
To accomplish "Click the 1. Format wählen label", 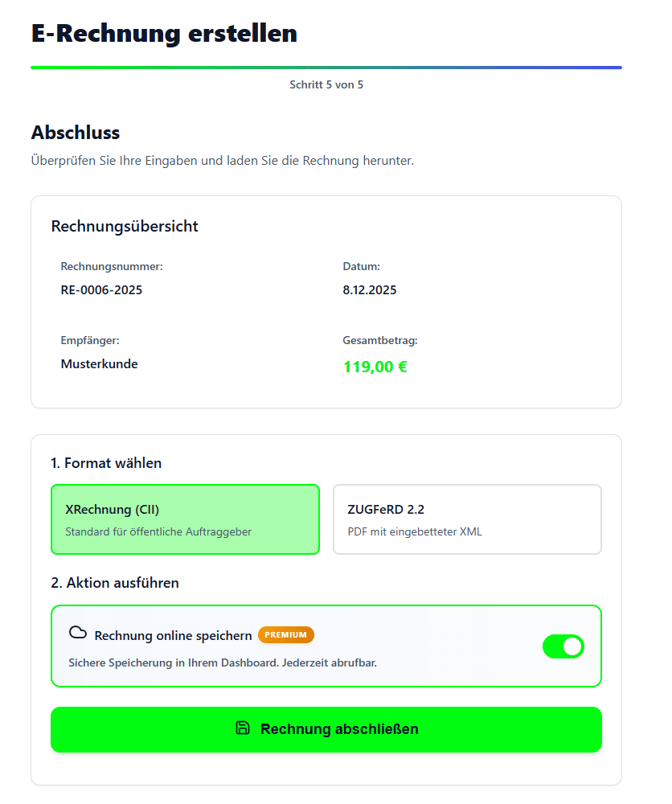I will [107, 462].
